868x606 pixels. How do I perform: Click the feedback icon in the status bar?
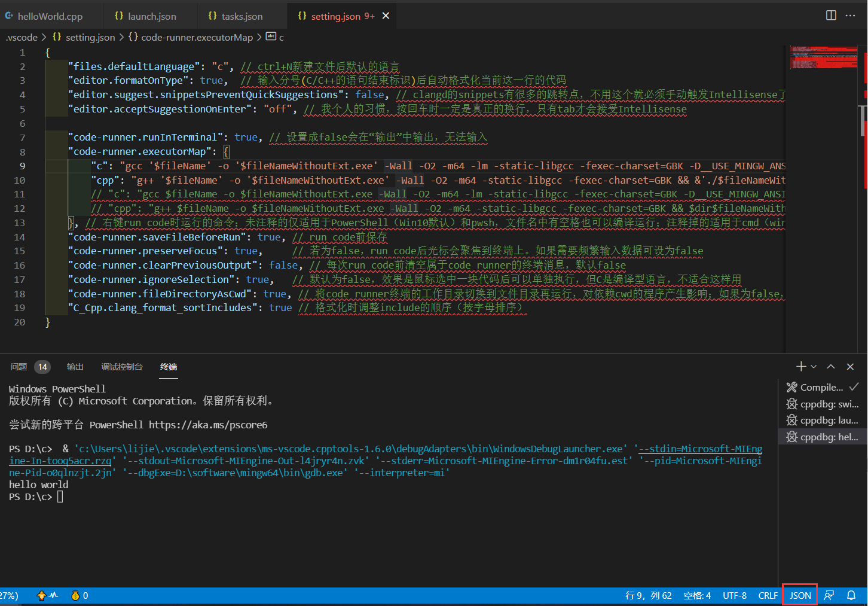(829, 595)
